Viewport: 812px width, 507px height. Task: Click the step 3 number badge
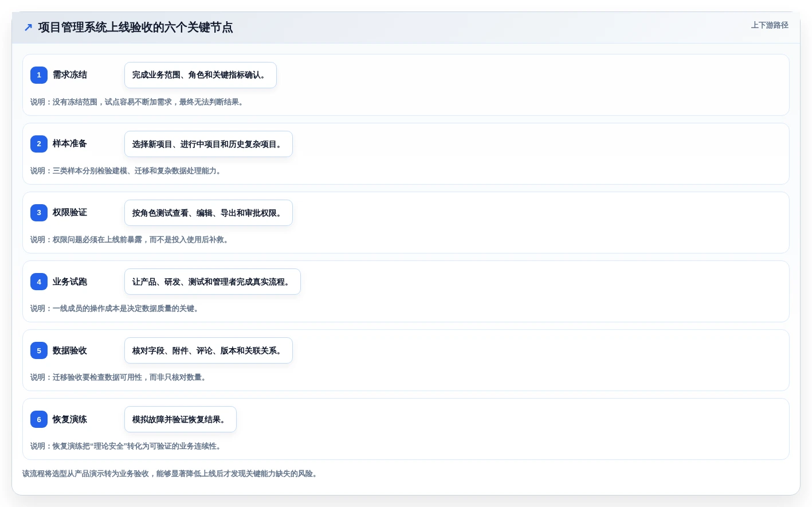[x=39, y=213]
